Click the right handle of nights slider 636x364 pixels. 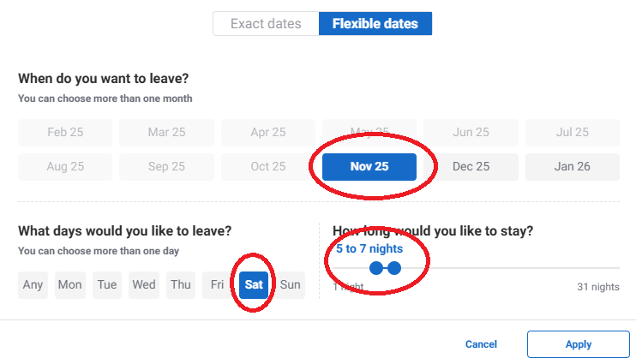click(x=394, y=268)
